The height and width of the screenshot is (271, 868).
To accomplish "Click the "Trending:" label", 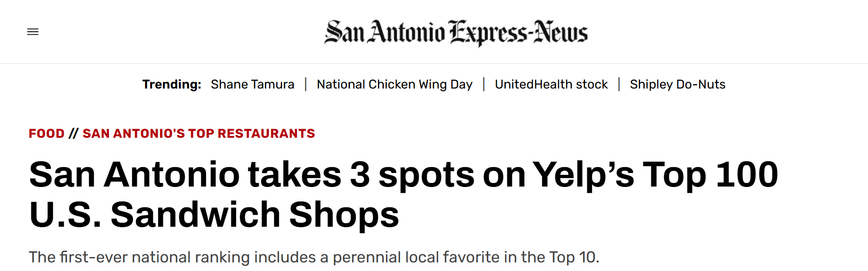I will [171, 84].
